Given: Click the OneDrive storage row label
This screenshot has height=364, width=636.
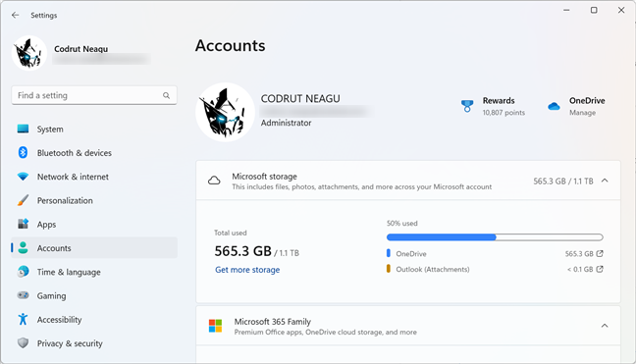Looking at the screenshot, I should click(x=411, y=254).
